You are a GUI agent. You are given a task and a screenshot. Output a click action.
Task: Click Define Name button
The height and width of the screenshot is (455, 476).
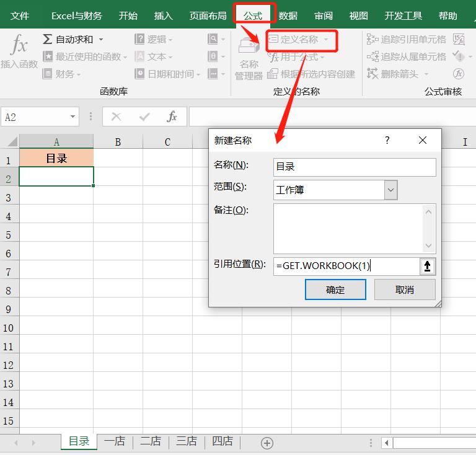[x=298, y=40]
